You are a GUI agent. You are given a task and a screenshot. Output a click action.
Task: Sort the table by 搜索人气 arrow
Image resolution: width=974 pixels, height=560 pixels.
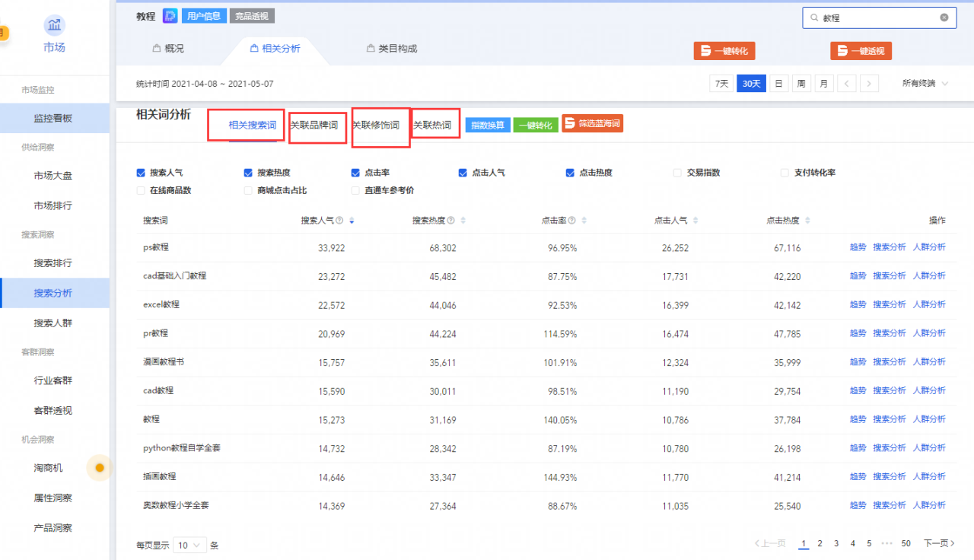[352, 221]
